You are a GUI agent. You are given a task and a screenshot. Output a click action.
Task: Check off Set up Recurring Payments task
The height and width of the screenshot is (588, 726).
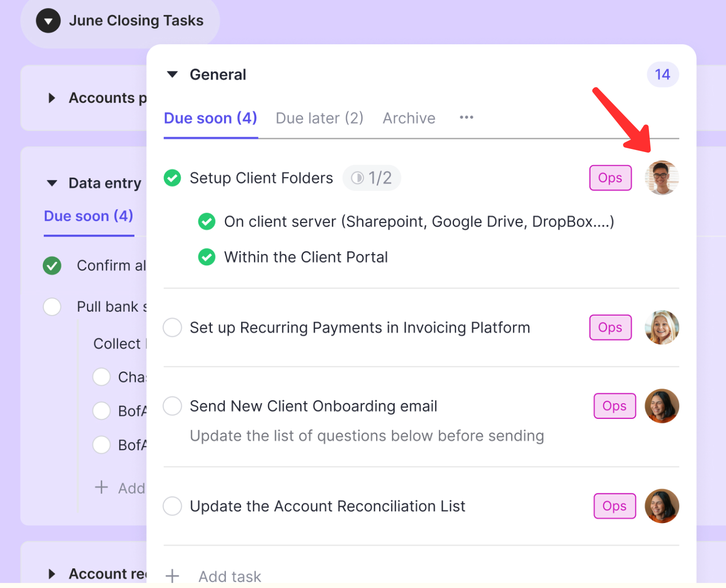click(x=172, y=327)
